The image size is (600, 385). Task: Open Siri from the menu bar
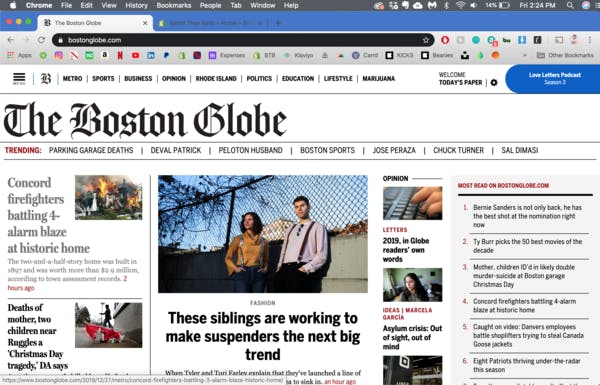[586, 5]
